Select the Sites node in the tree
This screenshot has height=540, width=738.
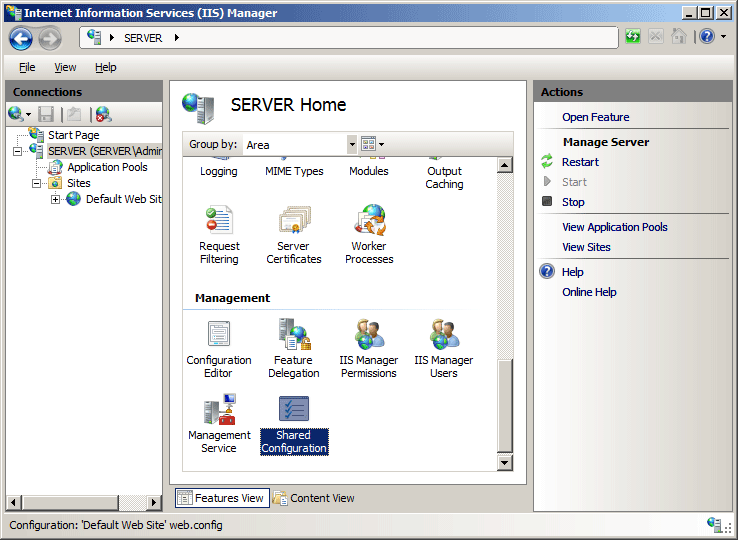(x=79, y=183)
